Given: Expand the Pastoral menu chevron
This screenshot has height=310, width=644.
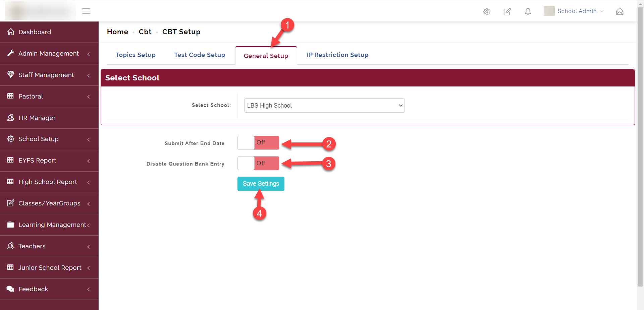Looking at the screenshot, I should click(x=89, y=97).
